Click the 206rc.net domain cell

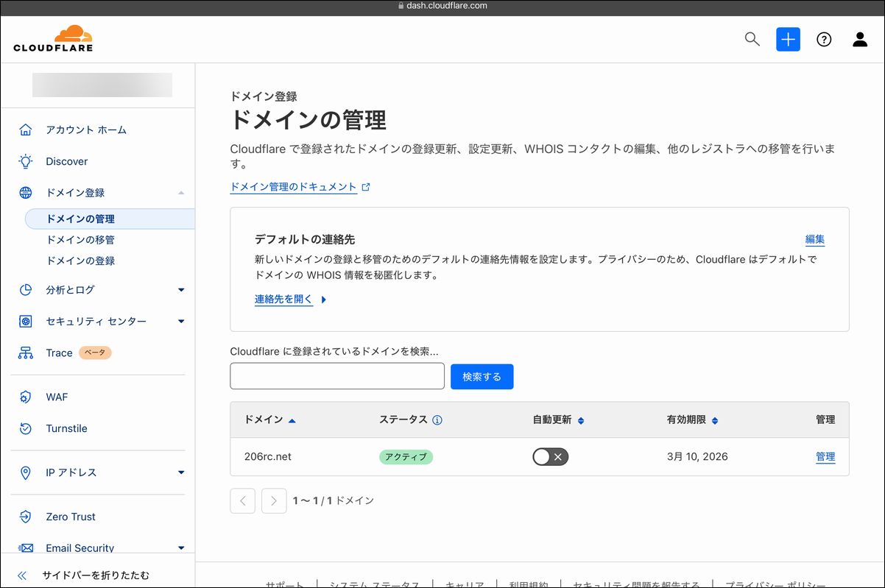tap(268, 457)
